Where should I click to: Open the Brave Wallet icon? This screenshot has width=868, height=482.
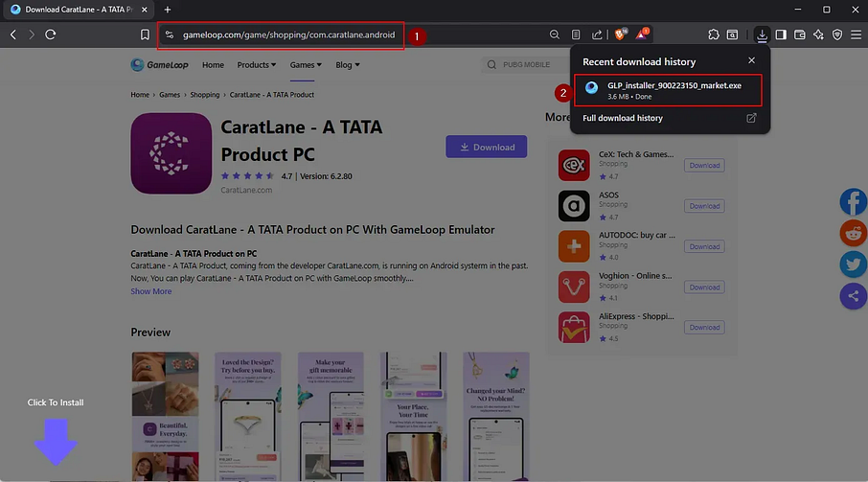pos(799,34)
